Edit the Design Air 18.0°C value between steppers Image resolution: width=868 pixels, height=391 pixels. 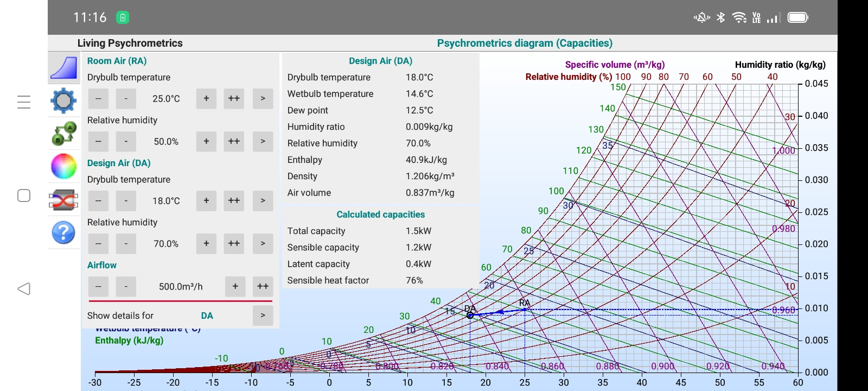(166, 201)
